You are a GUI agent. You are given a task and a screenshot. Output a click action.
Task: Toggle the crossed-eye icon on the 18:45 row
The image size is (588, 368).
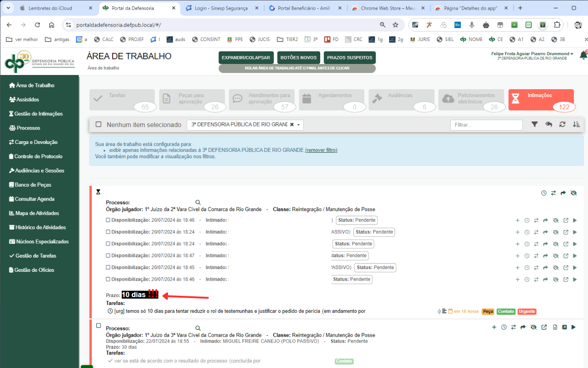556,268
